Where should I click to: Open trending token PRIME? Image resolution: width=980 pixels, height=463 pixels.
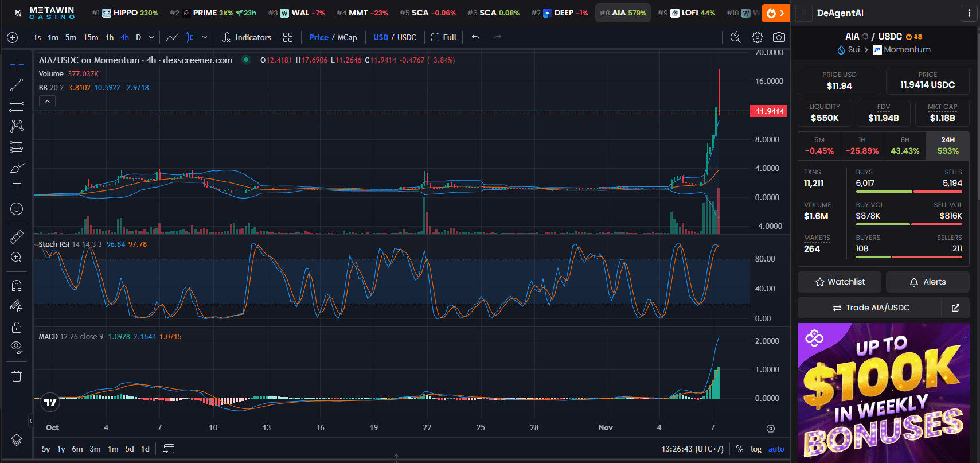pyautogui.click(x=213, y=13)
